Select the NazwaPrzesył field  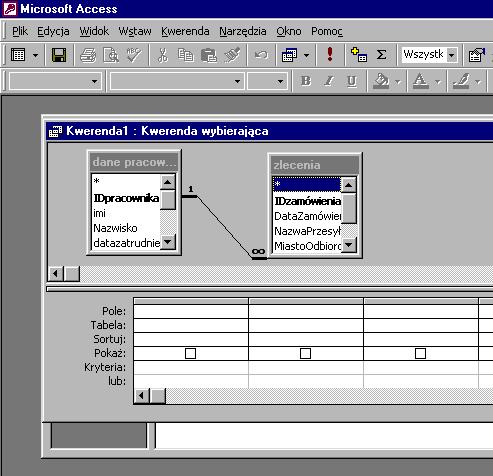pyautogui.click(x=307, y=231)
